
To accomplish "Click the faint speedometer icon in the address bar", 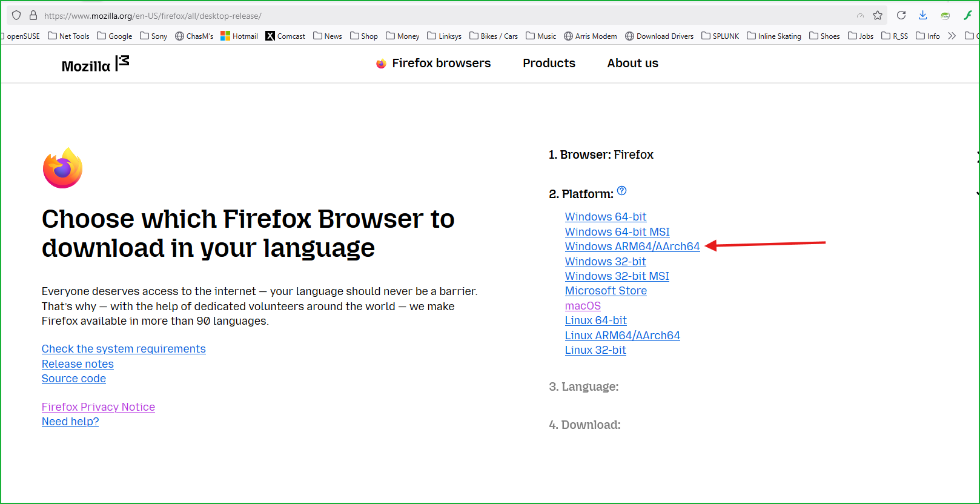I will click(x=860, y=16).
